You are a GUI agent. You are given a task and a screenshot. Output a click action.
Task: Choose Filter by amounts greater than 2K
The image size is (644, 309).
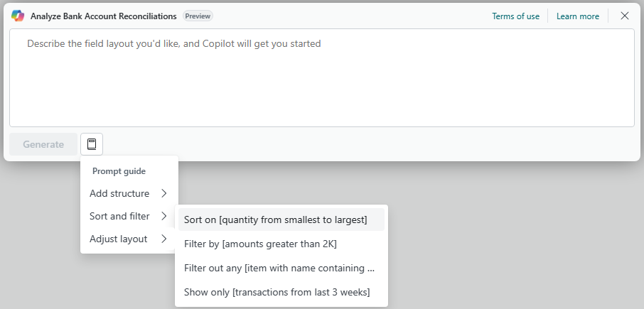pyautogui.click(x=281, y=244)
